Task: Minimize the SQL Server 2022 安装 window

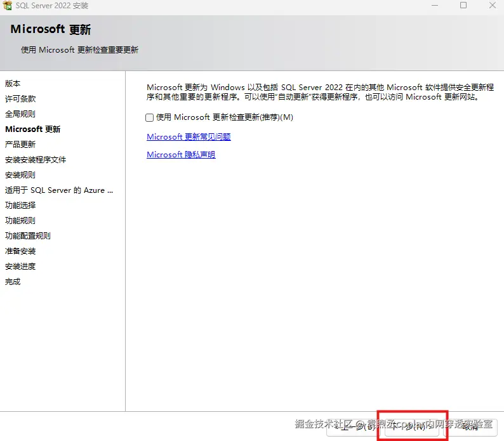Action: coord(435,6)
